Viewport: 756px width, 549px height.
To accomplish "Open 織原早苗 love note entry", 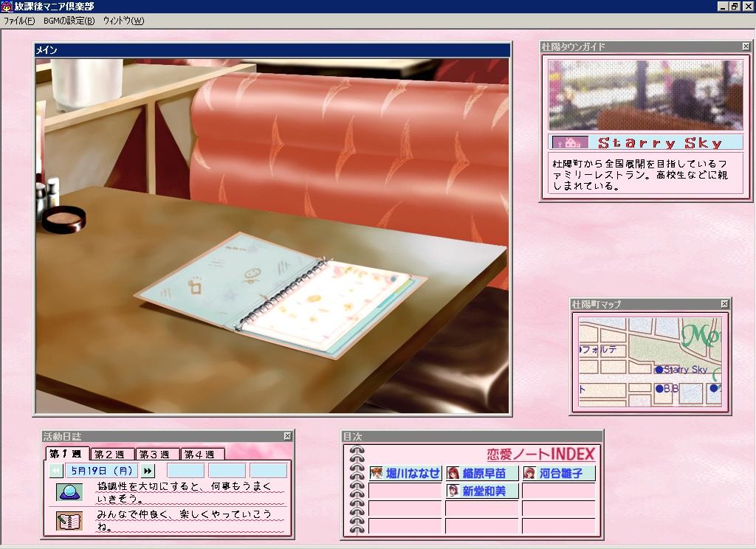I will (483, 474).
